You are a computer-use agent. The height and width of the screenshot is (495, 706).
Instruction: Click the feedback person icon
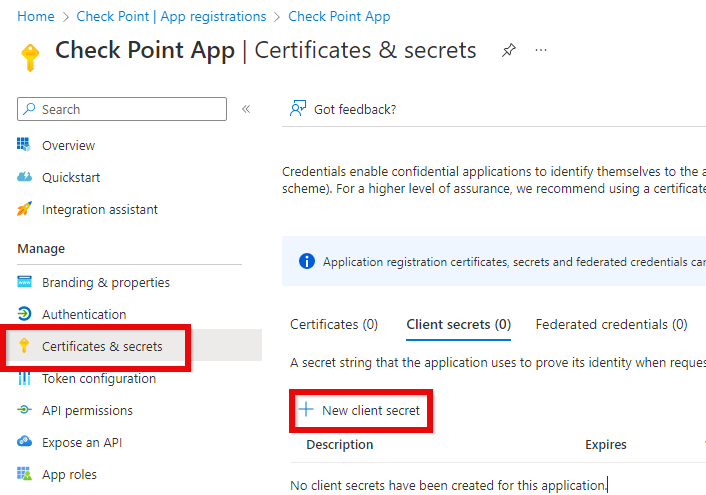coord(298,109)
